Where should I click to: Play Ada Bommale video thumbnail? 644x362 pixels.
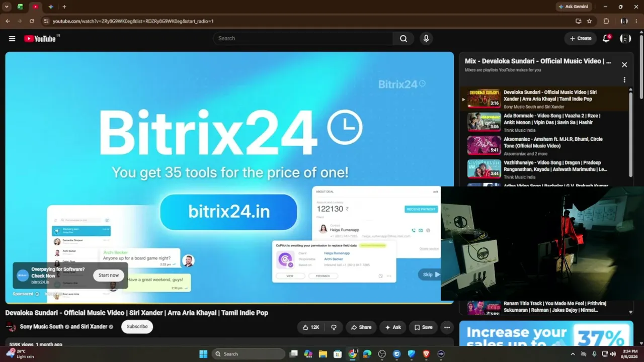[484, 122]
